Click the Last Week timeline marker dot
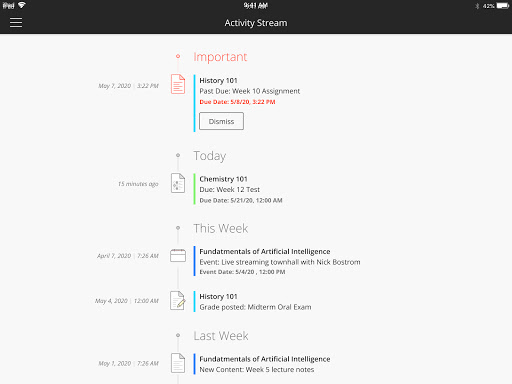This screenshot has width=512, height=384. [178, 335]
